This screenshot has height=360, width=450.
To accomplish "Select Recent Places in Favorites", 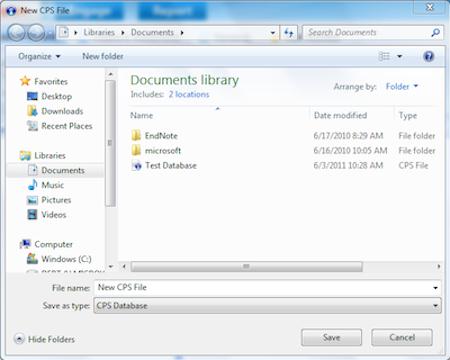I will [67, 126].
